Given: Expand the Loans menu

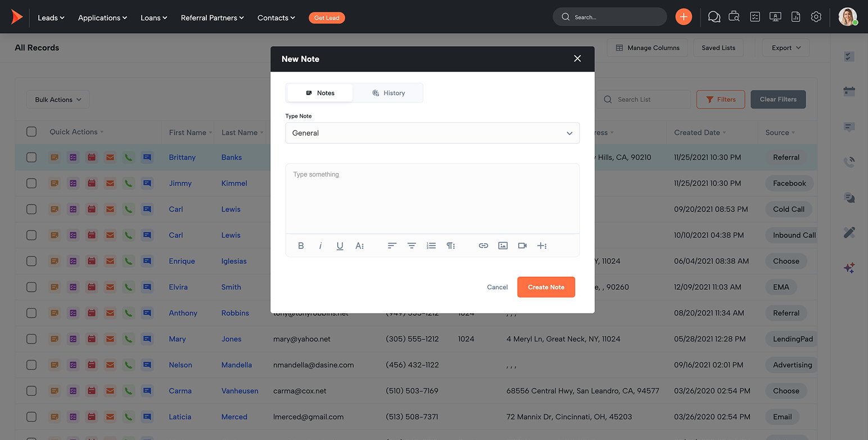Looking at the screenshot, I should coord(154,18).
